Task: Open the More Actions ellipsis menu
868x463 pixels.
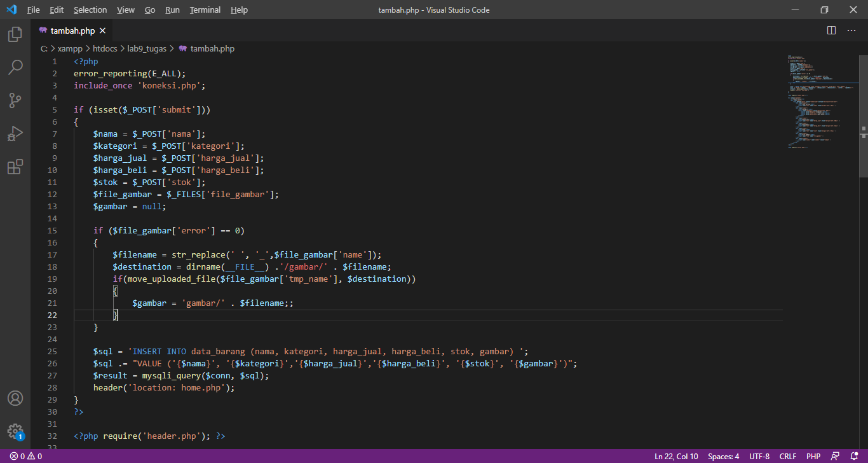Action: [851, 30]
